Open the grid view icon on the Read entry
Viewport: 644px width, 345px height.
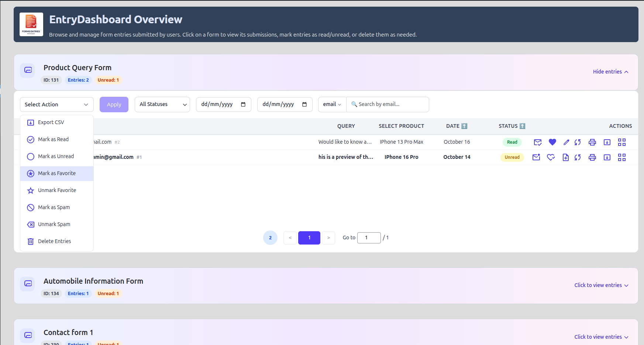(622, 142)
